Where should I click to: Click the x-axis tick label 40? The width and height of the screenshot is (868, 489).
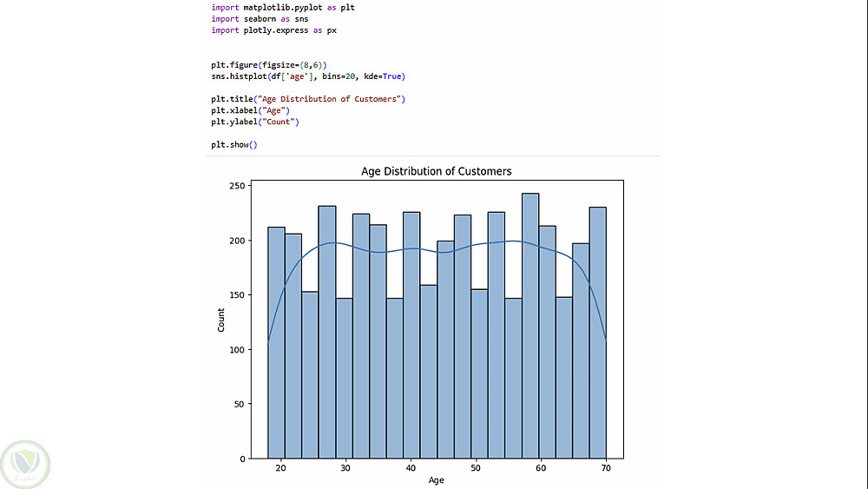[411, 468]
